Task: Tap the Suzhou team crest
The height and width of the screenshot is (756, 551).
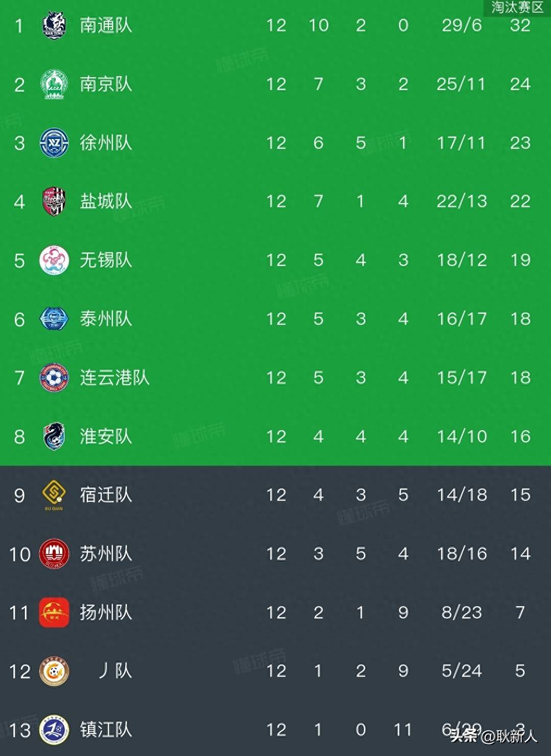Action: click(x=54, y=553)
